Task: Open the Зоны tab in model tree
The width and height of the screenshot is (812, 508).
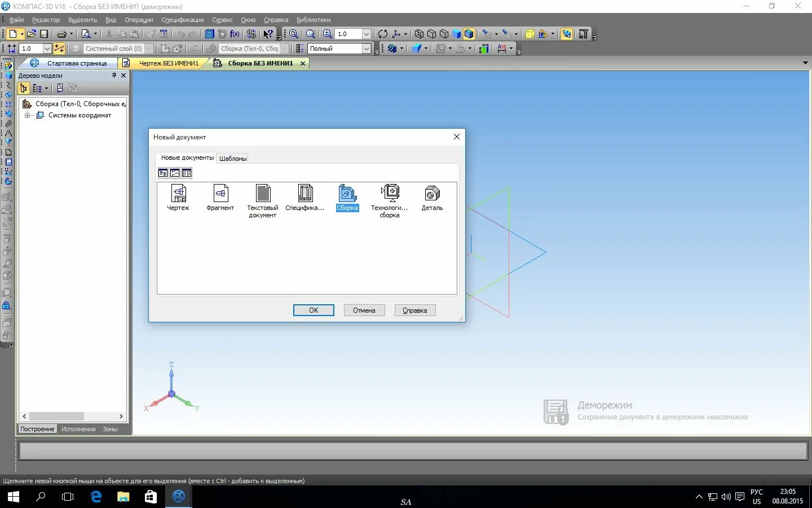Action: (x=110, y=429)
